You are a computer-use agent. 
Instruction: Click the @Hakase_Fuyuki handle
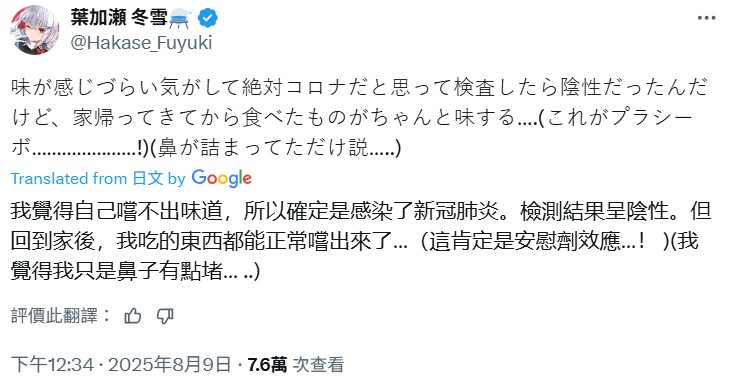click(x=141, y=43)
